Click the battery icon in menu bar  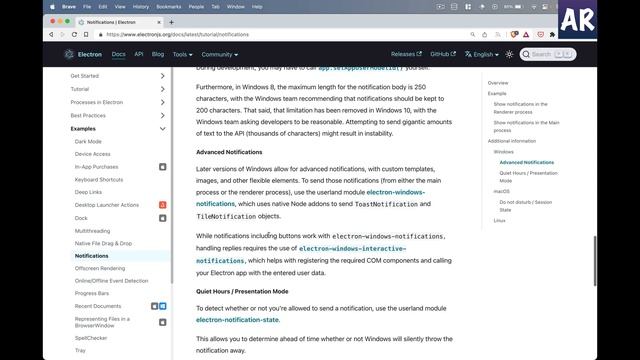coord(518,7)
